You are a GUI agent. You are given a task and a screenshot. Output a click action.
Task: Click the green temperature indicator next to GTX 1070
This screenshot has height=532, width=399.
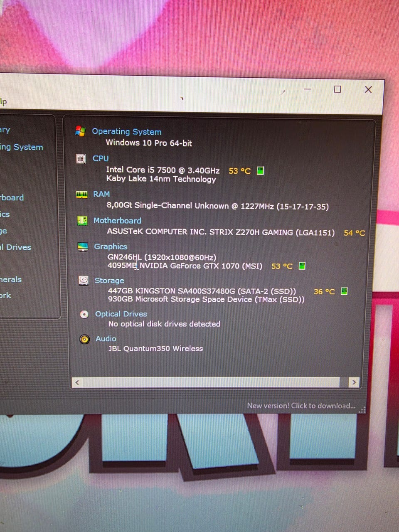tap(302, 266)
